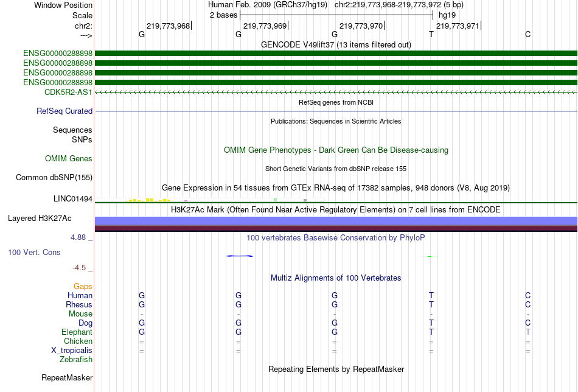Click the T base in the ruler sequence row
This screenshot has height=392, width=578.
[431, 34]
